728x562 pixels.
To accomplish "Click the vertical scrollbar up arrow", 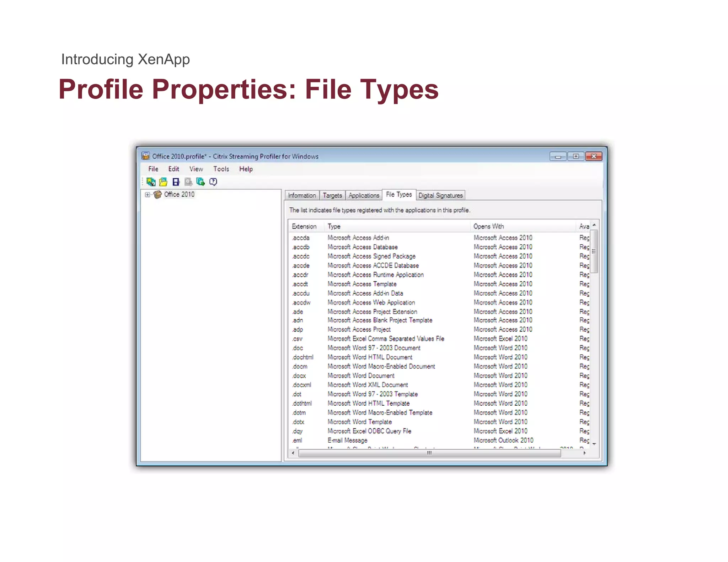I will pyautogui.click(x=594, y=225).
